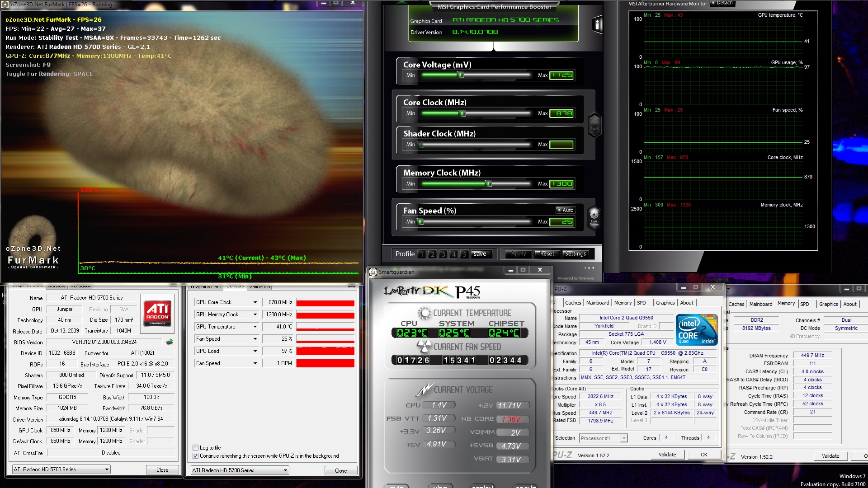This screenshot has height=488, width=868.
Task: Click the clock Link hexagon icon
Action: (594, 125)
